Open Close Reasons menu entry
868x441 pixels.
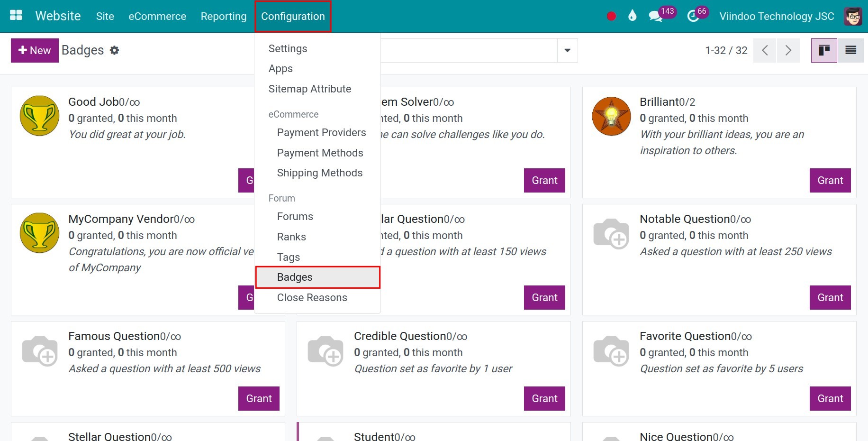click(317, 297)
